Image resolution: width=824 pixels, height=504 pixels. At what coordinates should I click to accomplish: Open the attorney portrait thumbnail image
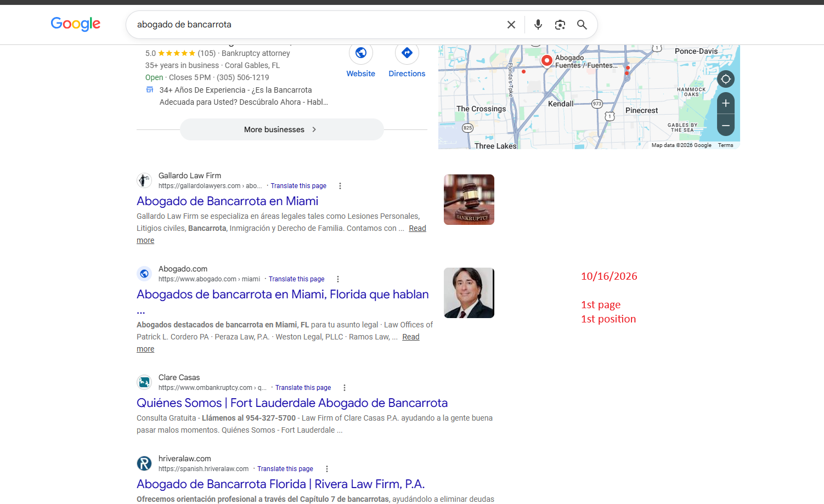[469, 293]
